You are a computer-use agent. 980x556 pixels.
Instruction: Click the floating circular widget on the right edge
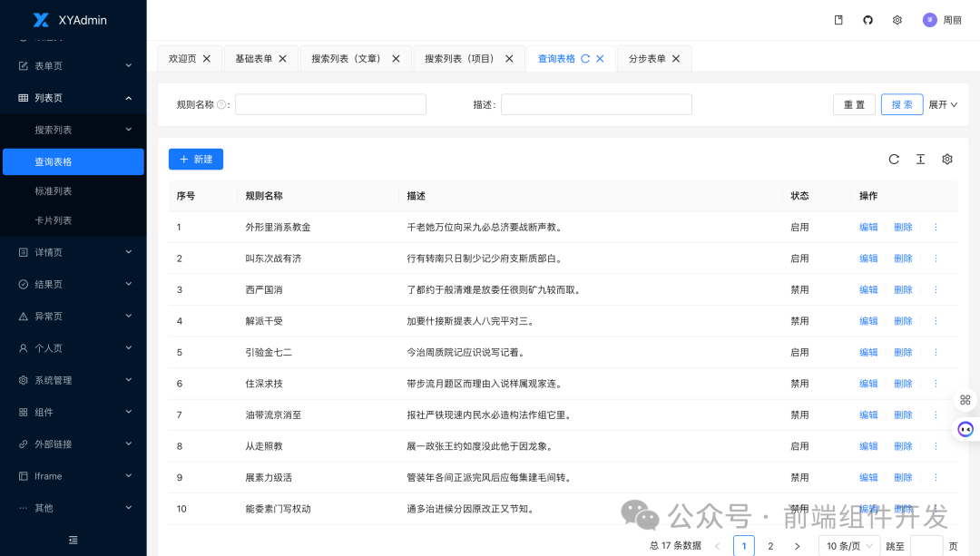click(965, 429)
